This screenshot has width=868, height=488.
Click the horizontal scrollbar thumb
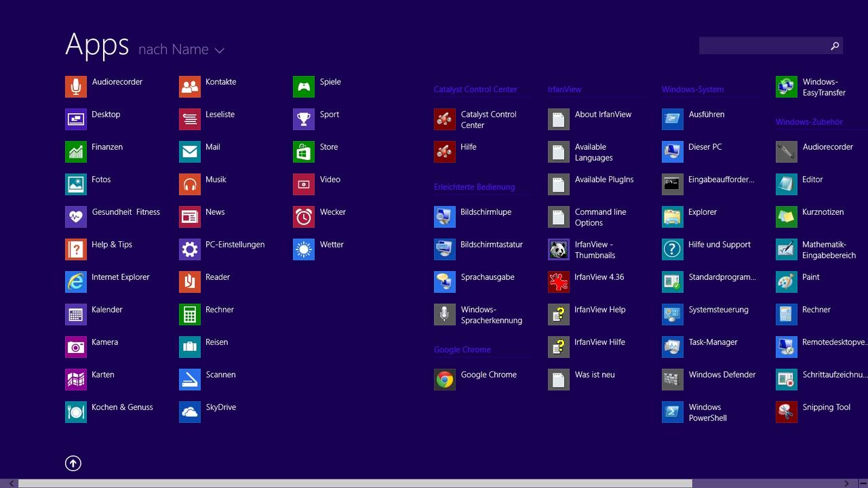click(355, 483)
